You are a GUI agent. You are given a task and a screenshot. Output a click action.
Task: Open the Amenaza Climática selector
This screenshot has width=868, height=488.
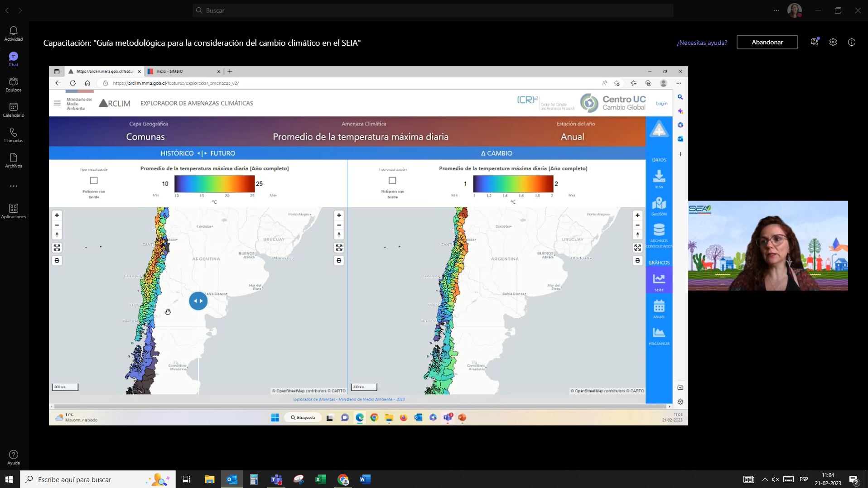click(361, 136)
